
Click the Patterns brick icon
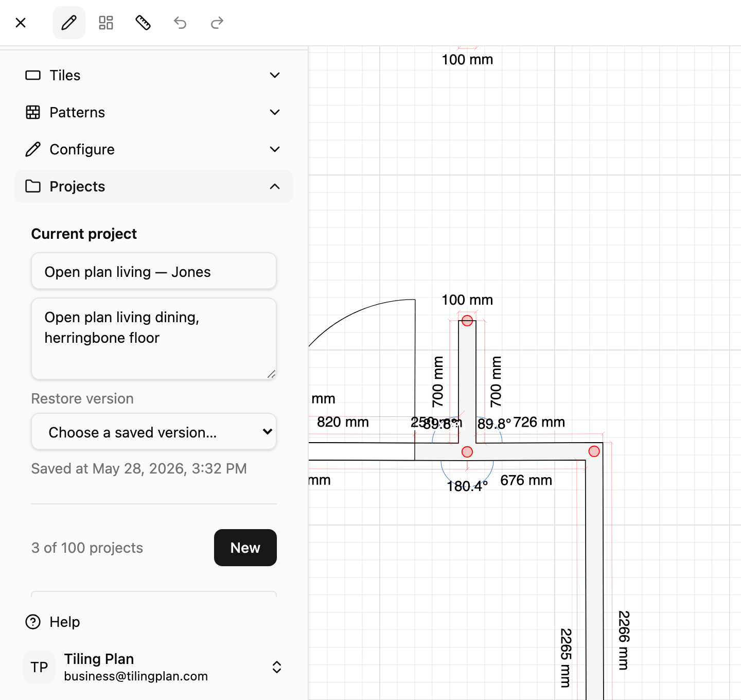point(33,112)
